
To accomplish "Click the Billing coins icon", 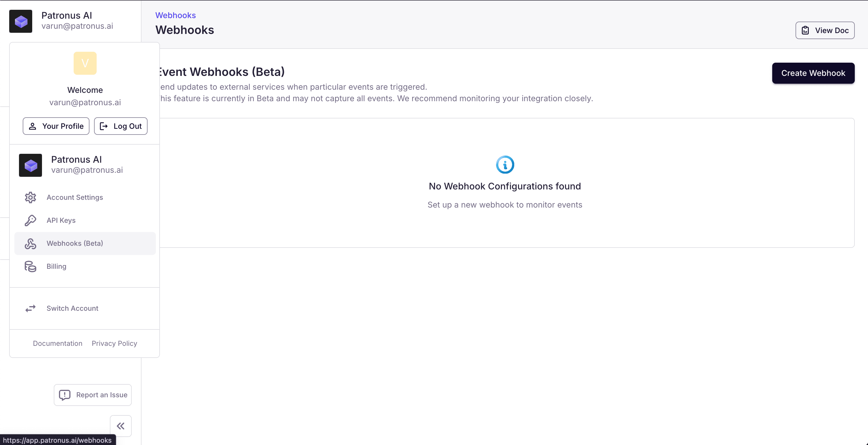I will (x=30, y=266).
